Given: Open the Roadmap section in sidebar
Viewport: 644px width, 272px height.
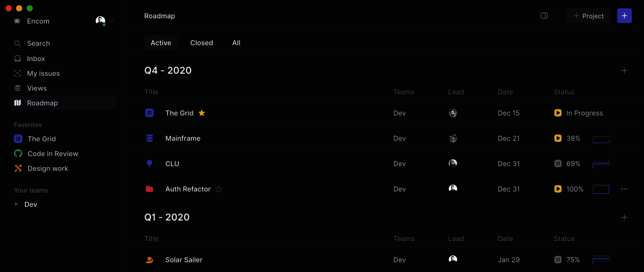Looking at the screenshot, I should [x=42, y=103].
